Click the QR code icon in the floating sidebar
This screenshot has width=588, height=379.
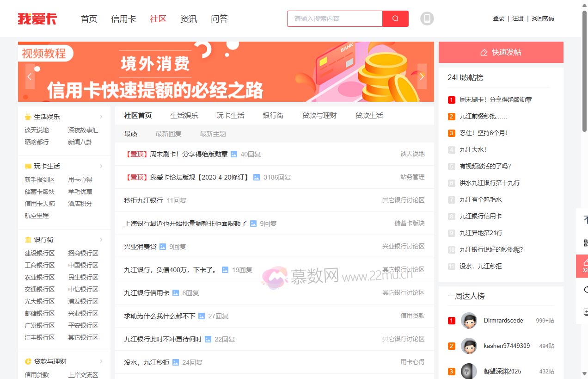coord(586,243)
